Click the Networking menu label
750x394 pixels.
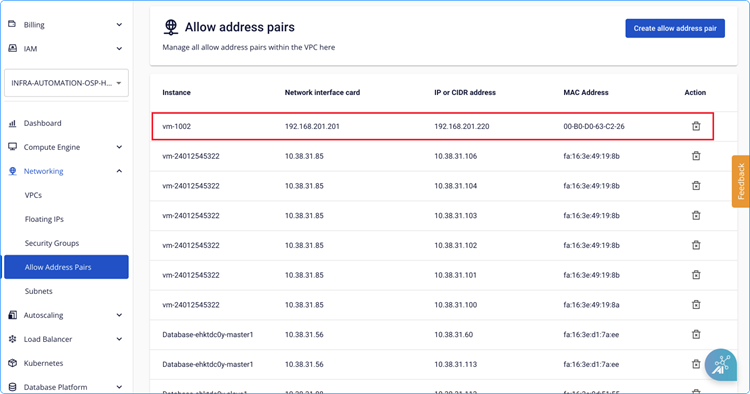click(44, 171)
